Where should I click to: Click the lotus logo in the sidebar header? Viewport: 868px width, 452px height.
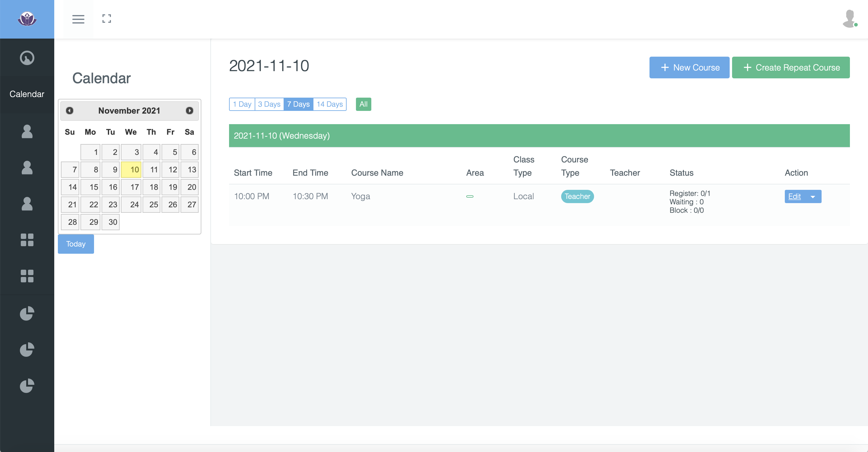click(x=27, y=19)
